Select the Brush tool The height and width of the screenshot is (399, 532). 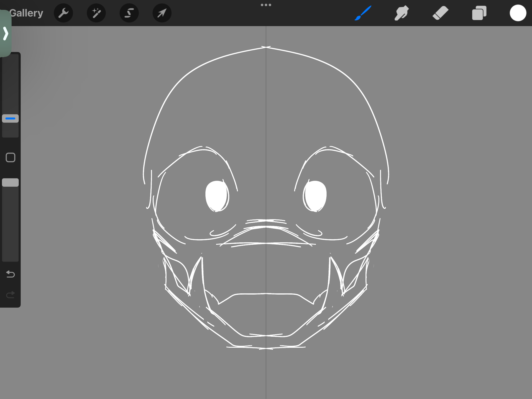point(363,13)
